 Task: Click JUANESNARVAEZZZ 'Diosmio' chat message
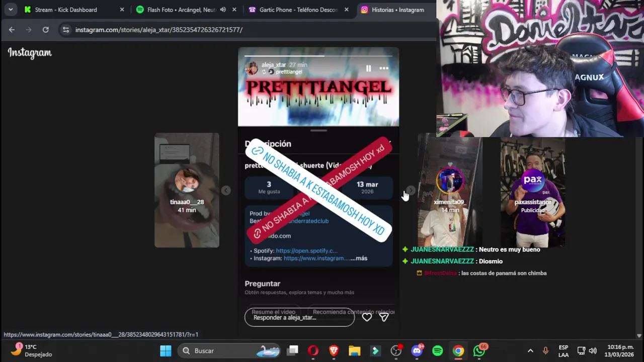(453, 261)
